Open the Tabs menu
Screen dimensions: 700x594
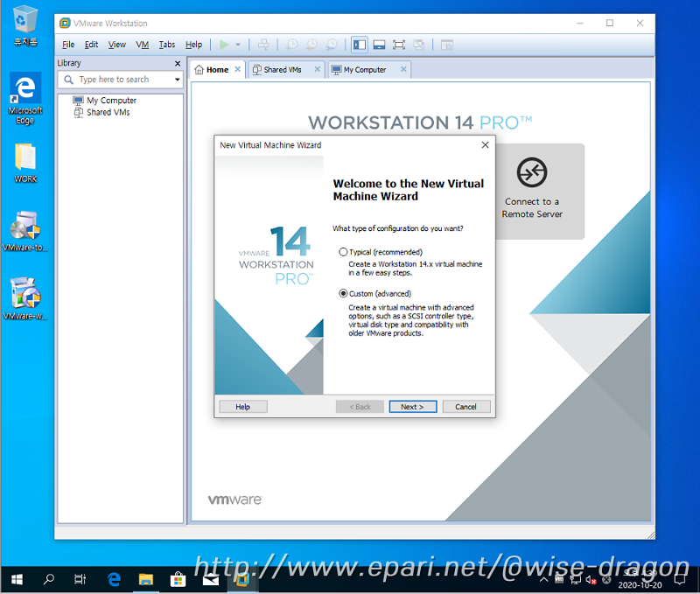click(x=167, y=45)
